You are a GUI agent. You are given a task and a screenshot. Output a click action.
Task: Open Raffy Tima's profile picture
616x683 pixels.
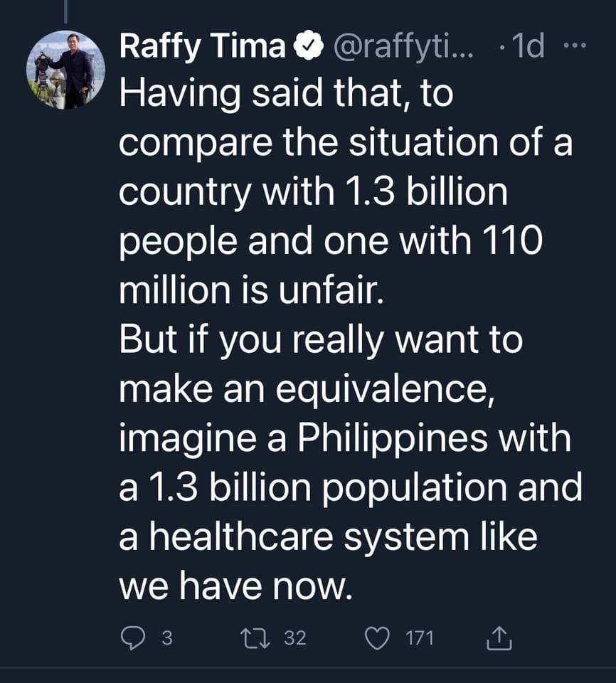[x=65, y=70]
